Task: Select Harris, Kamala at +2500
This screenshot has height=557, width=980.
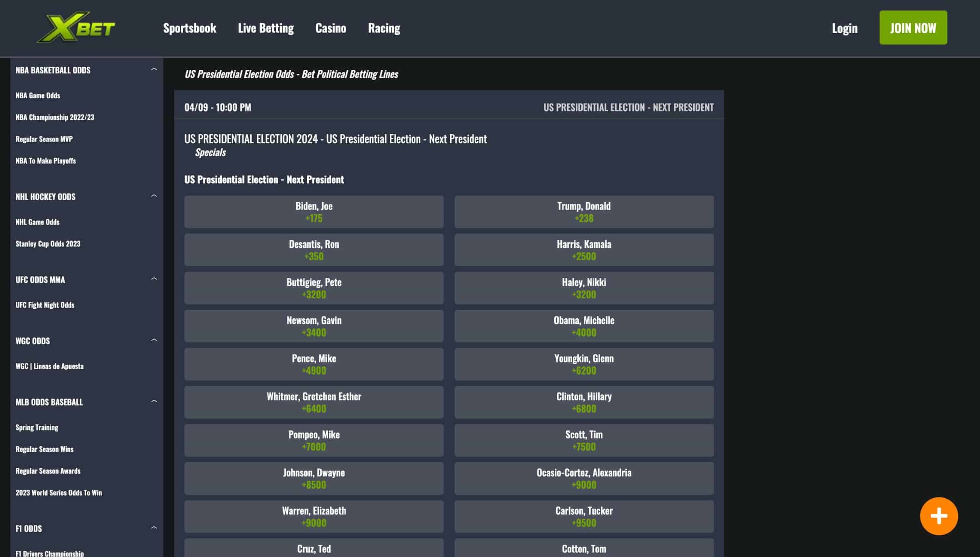Action: [584, 250]
